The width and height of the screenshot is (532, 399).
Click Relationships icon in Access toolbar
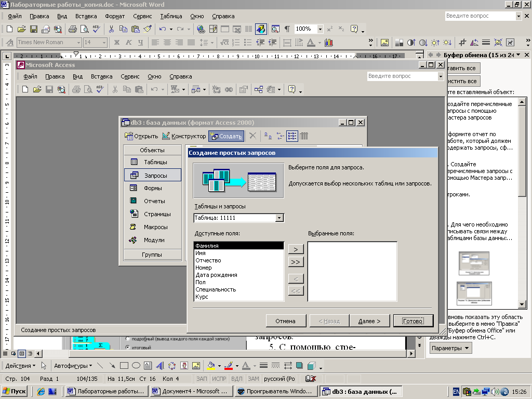click(259, 89)
